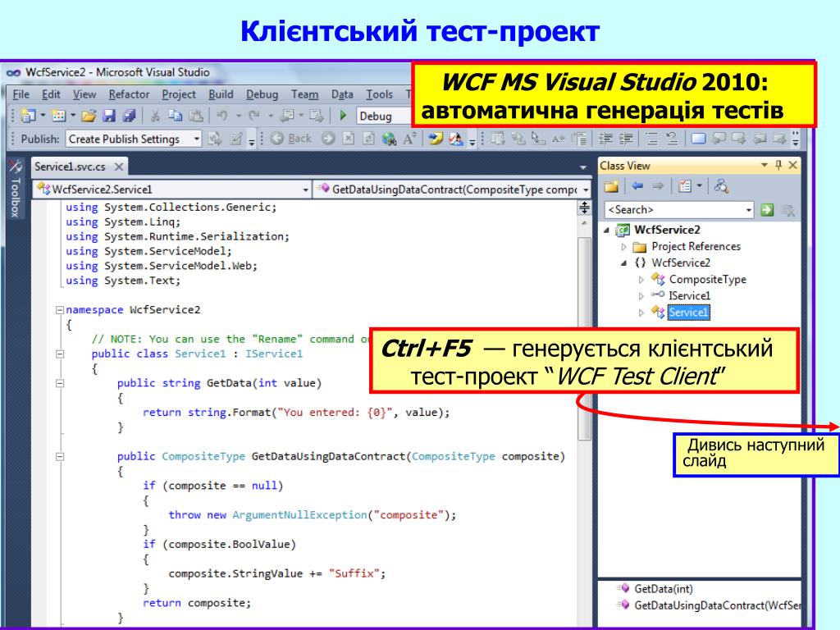
Task: Expand the Project References node
Action: pos(623,247)
